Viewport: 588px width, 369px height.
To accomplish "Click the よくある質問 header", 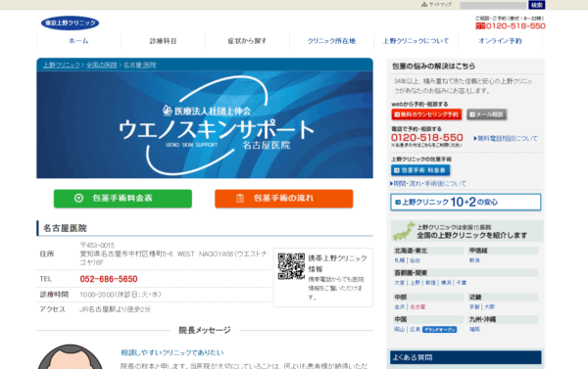I will [x=465, y=357].
